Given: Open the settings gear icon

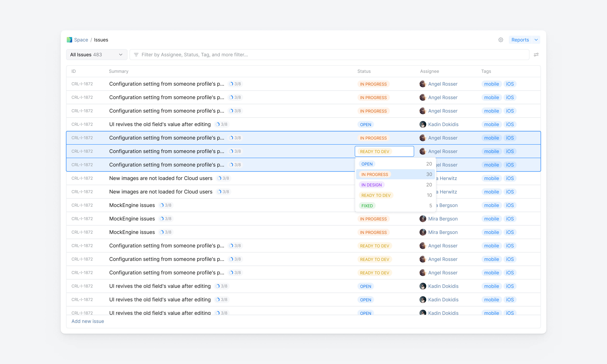Looking at the screenshot, I should click(x=500, y=40).
